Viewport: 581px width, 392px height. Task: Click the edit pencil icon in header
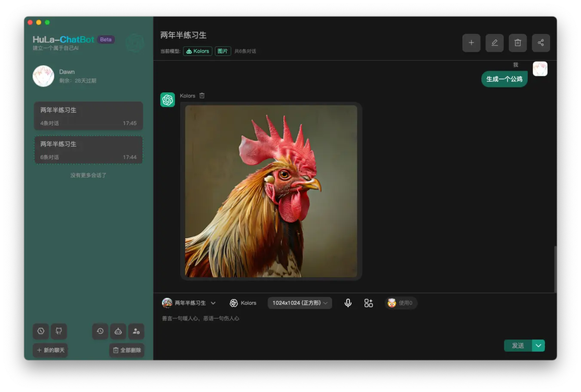(x=494, y=43)
